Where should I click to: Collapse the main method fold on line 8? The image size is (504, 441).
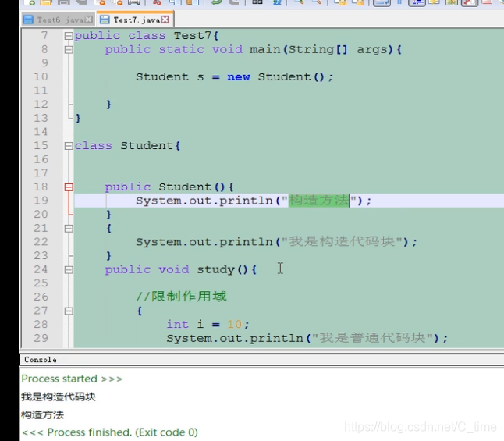(x=69, y=49)
